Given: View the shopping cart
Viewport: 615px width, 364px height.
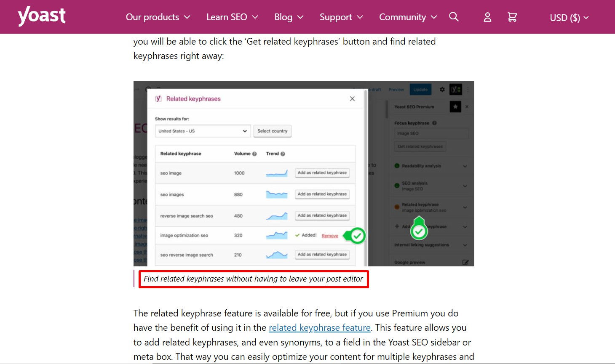Looking at the screenshot, I should point(512,17).
